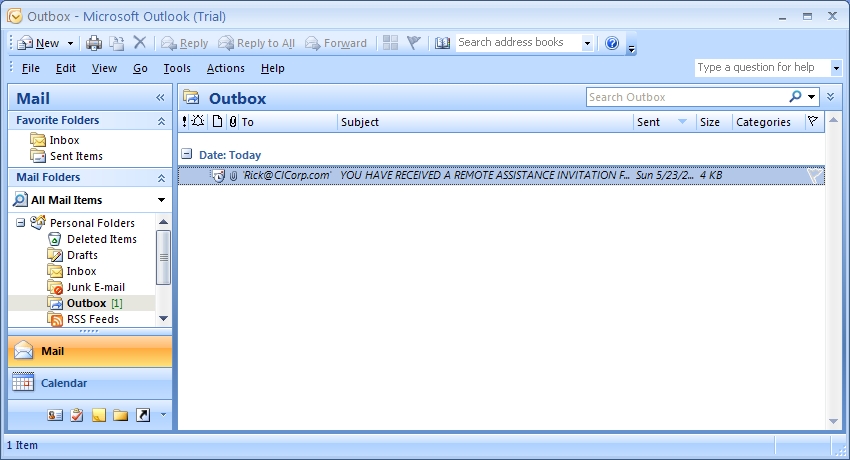Viewport: 850px width, 460px height.
Task: Click the Search Outbox magnifier icon
Action: coord(795,96)
